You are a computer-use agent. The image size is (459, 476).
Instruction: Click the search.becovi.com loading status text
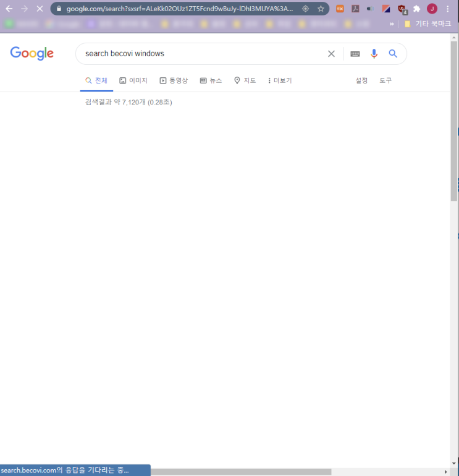click(65, 470)
